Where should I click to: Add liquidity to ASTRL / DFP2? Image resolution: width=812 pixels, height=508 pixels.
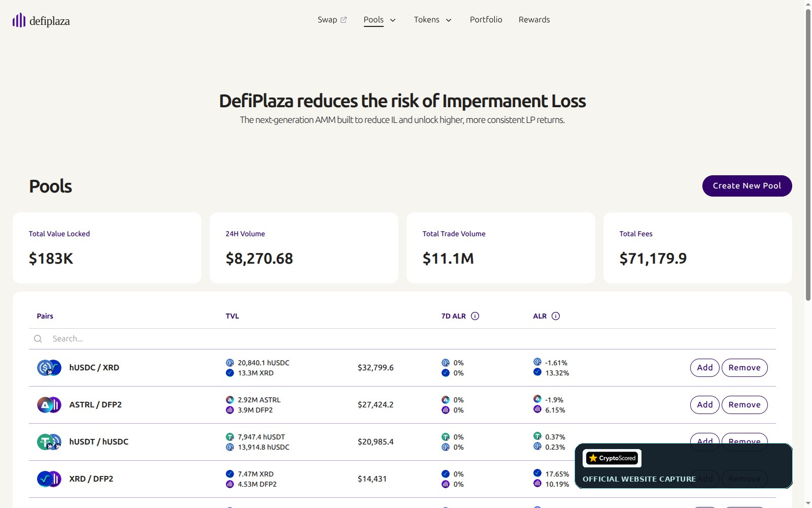pos(705,405)
